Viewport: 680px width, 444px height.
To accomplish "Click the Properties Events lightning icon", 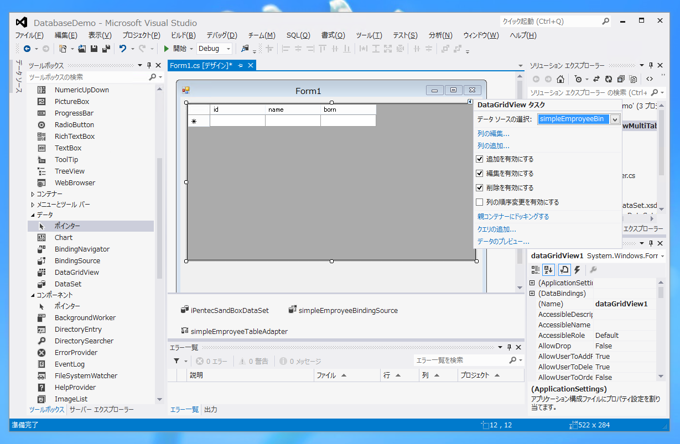I will coord(577,270).
